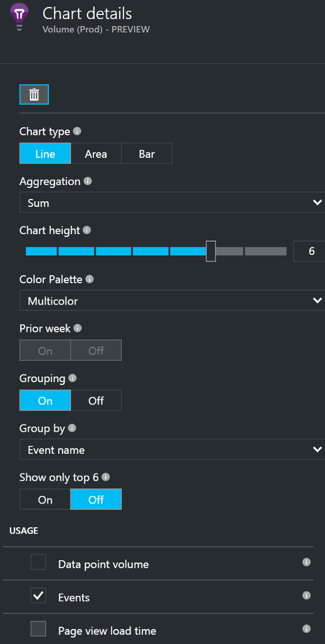Enable Page view load time checkbox
Screen dimensions: 325x644
[38, 629]
